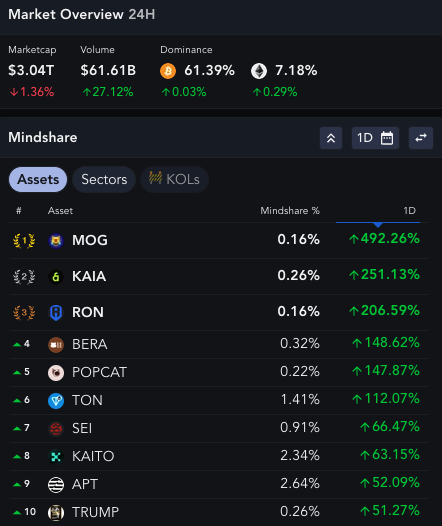Click KAITO's 63.15% 1D change
The image size is (442, 526).
(390, 455)
